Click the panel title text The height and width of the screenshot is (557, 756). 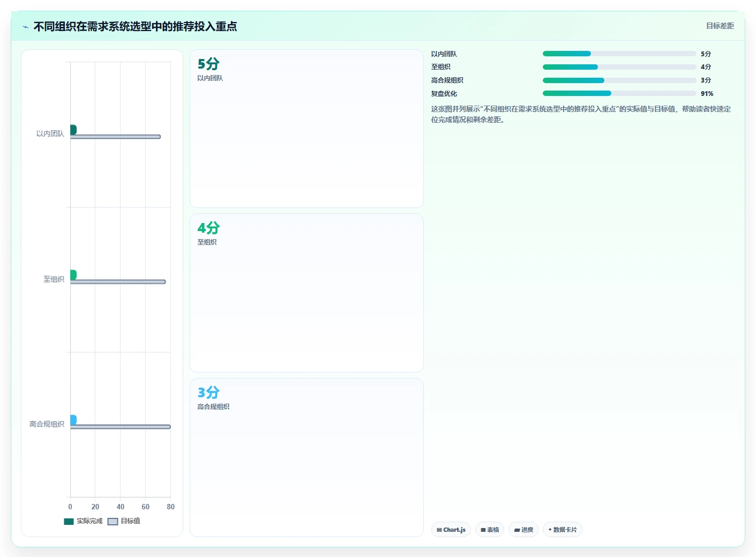pyautogui.click(x=135, y=26)
